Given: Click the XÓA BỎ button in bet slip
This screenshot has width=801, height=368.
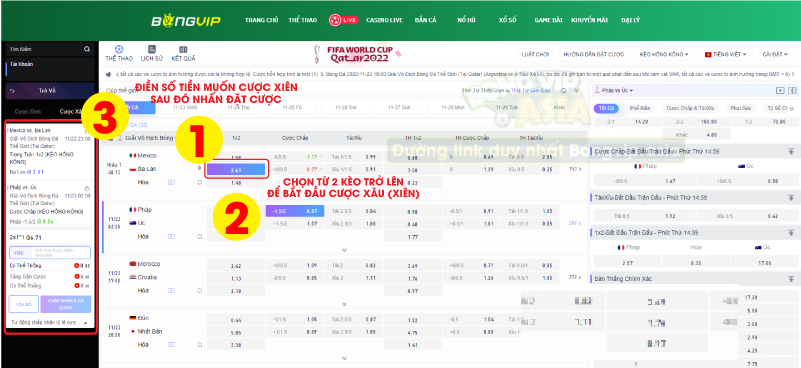Looking at the screenshot, I should tap(24, 305).
